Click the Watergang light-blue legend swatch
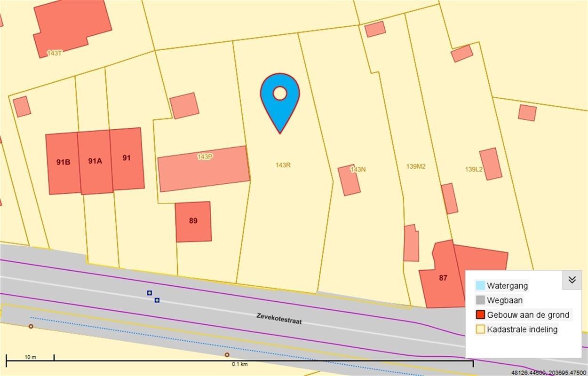Image resolution: width=588 pixels, height=376 pixels. [x=480, y=285]
